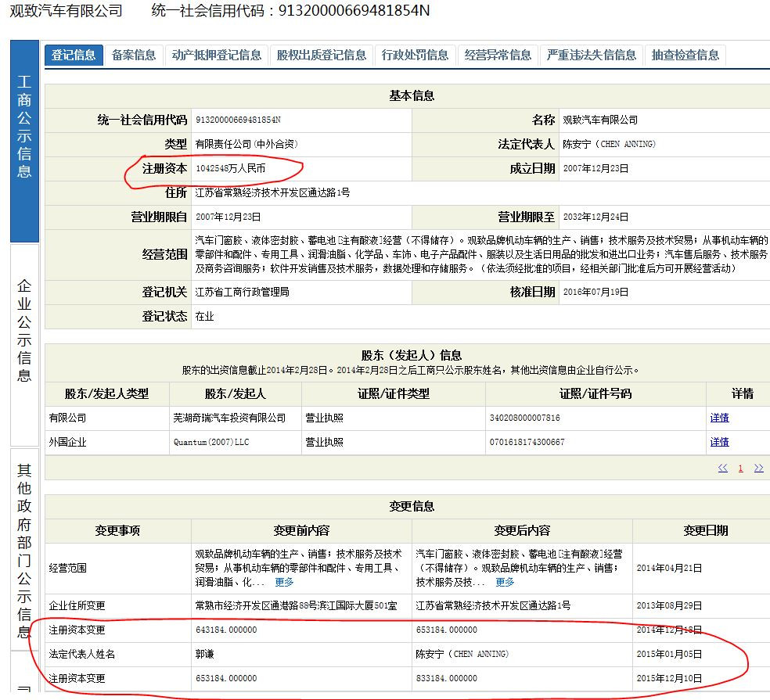Click the capital value 833184.000000
The width and height of the screenshot is (770, 700).
pos(446,678)
